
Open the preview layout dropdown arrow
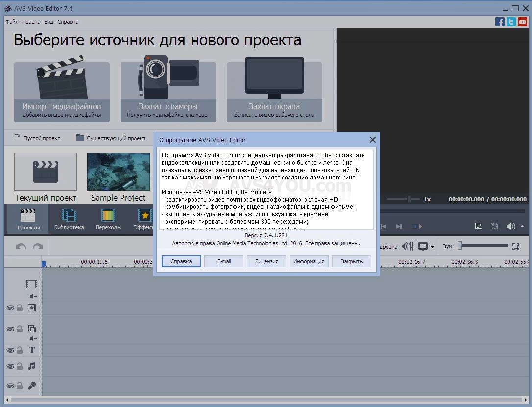coord(432,247)
